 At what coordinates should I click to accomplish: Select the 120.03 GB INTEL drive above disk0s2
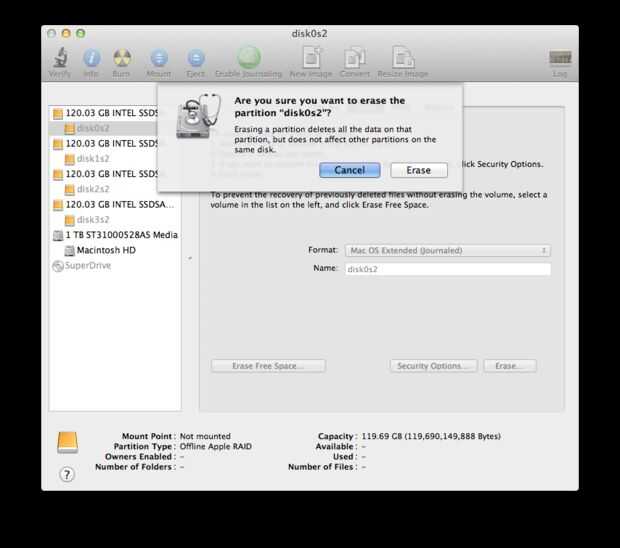105,113
